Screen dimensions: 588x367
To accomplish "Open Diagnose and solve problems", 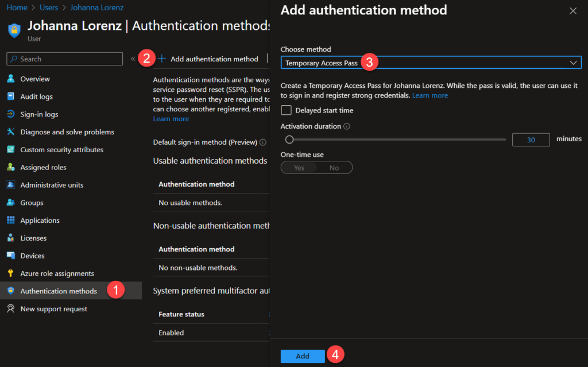I will tap(67, 132).
